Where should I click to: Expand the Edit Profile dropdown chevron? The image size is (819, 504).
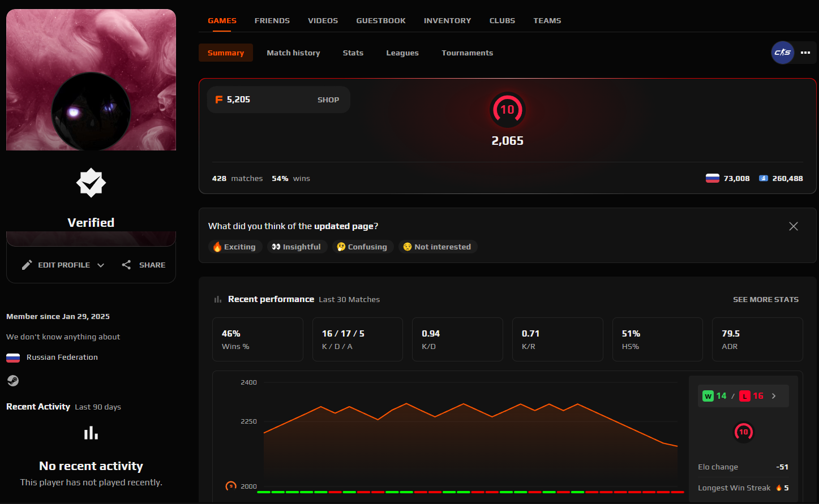click(101, 265)
